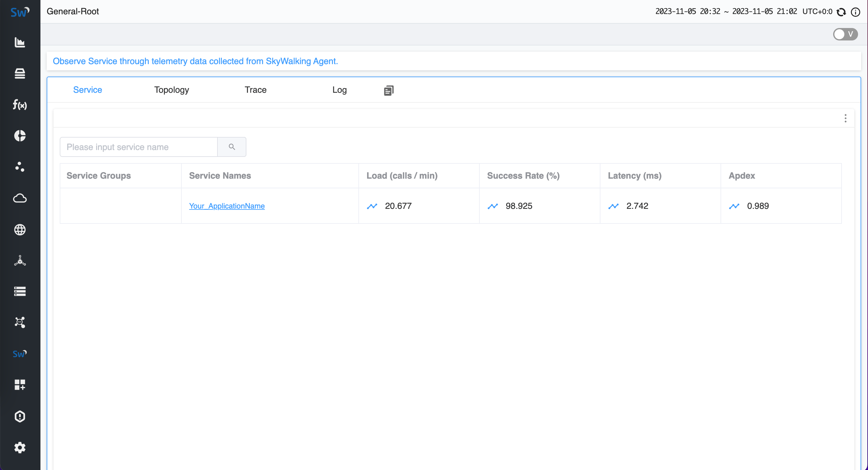Screen dimensions: 868x470
Task: Open the three-dot widget options menu
Action: 845,118
